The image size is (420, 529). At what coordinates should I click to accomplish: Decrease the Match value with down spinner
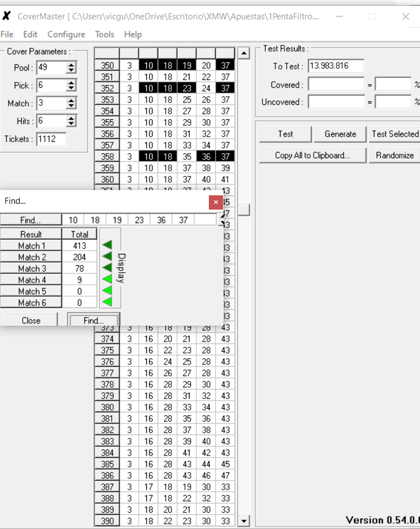[71, 106]
